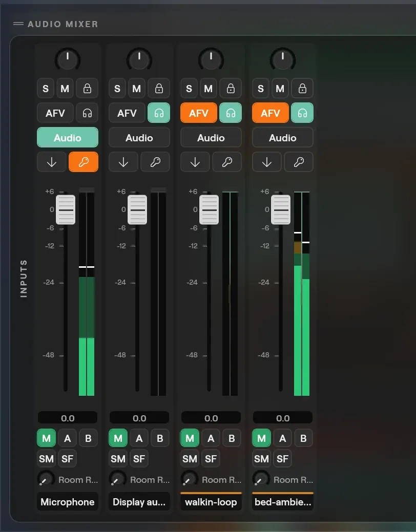
Task: Click the 0.0 gain field under Microphone
Action: pyautogui.click(x=68, y=418)
